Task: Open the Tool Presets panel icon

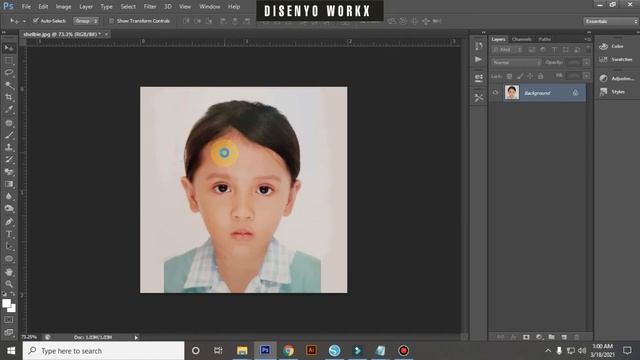Action: tap(479, 98)
